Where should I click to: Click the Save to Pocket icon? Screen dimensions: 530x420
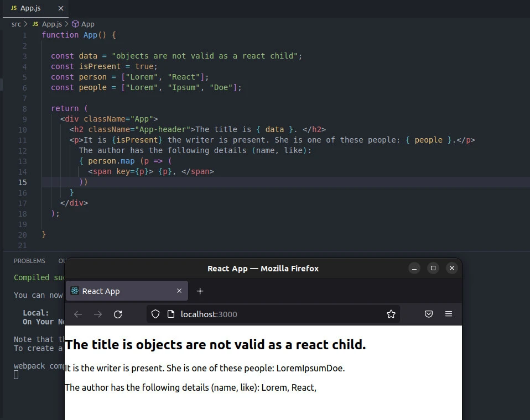click(x=428, y=314)
